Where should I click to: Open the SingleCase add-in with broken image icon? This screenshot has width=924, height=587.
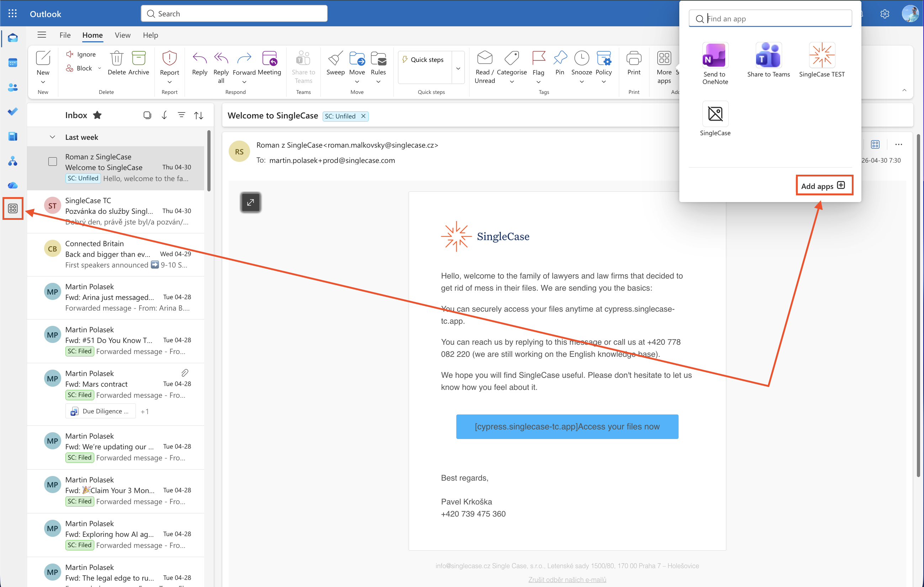tap(715, 119)
